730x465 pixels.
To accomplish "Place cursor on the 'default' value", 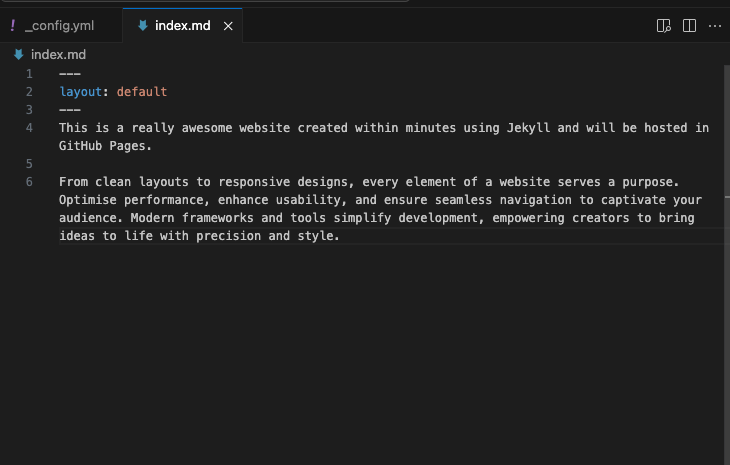I will pyautogui.click(x=142, y=92).
